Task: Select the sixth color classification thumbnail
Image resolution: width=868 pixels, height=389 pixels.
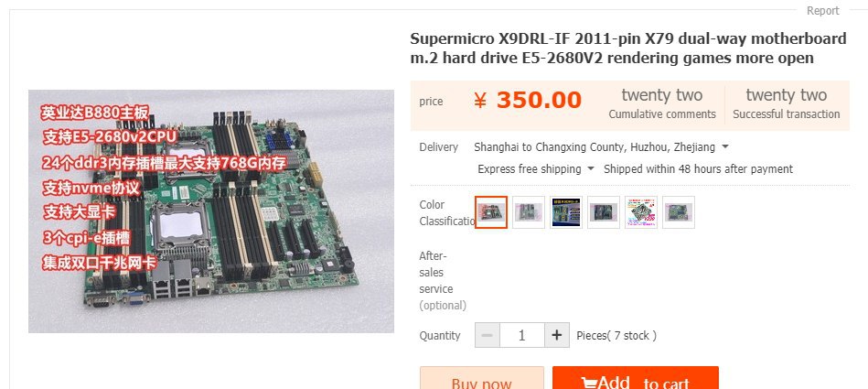Action: (678, 211)
